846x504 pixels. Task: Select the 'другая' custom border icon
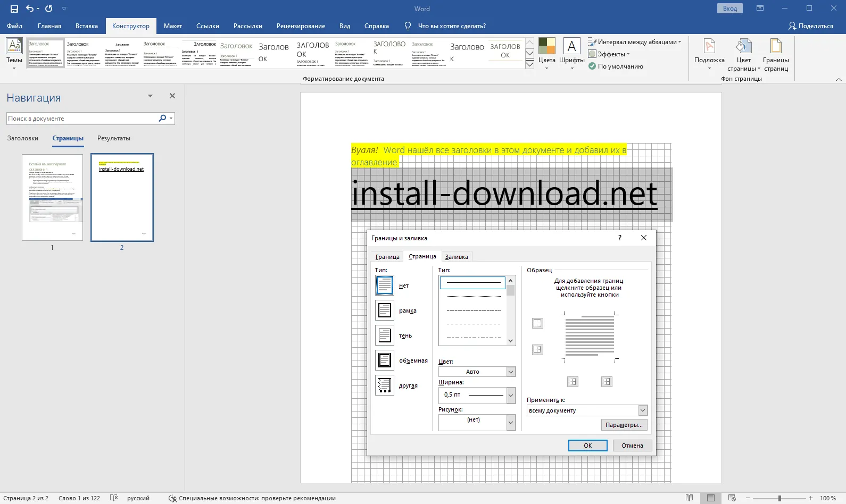[x=385, y=385]
